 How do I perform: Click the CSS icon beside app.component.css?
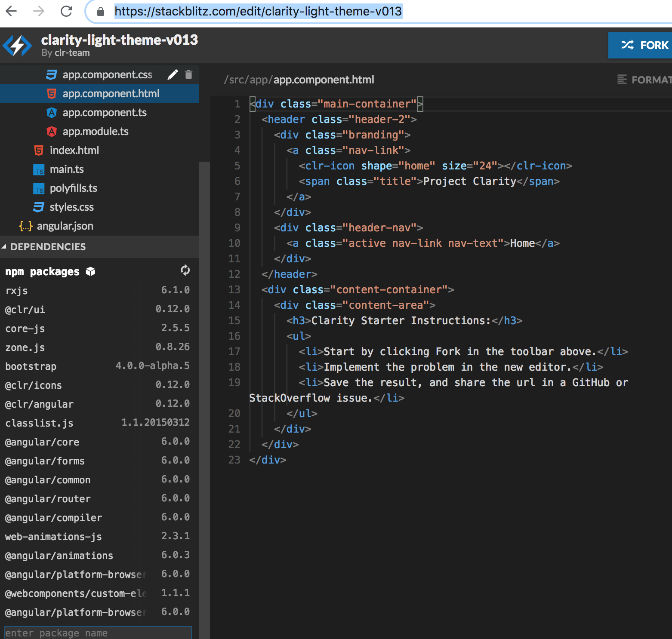click(52, 75)
